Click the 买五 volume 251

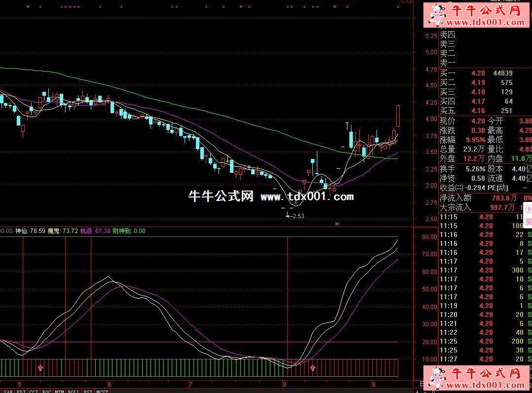(506, 111)
